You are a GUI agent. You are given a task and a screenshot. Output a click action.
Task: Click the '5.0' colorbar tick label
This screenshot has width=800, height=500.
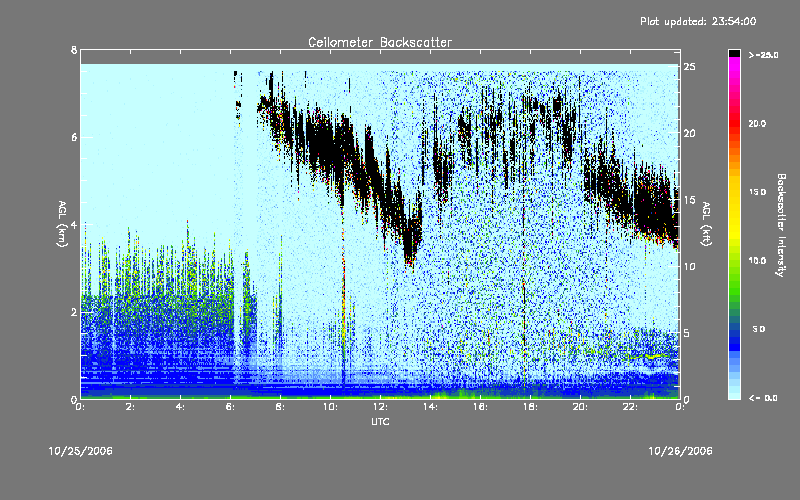(759, 329)
